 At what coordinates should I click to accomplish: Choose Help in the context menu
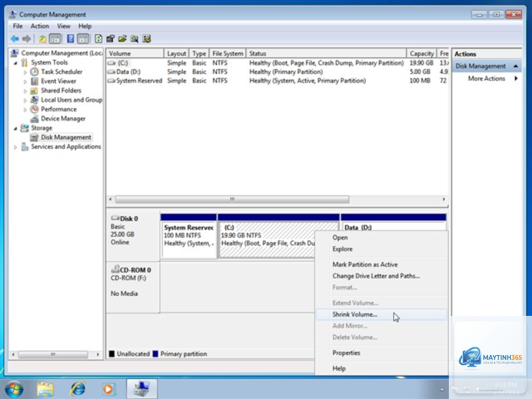(x=381, y=368)
